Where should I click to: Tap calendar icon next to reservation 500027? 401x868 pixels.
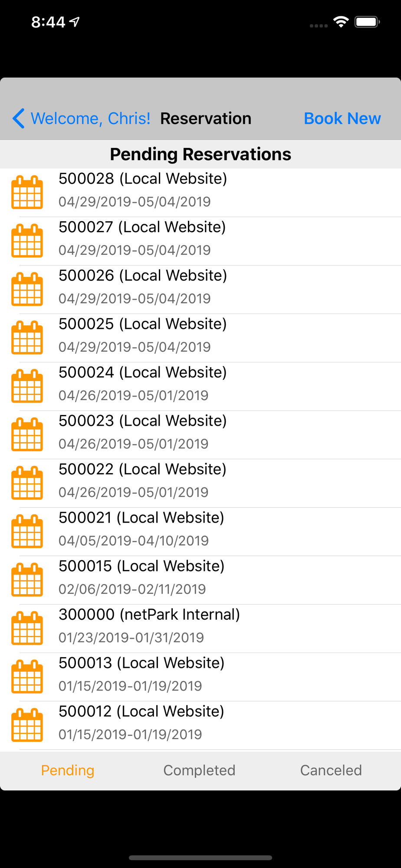coord(27,241)
